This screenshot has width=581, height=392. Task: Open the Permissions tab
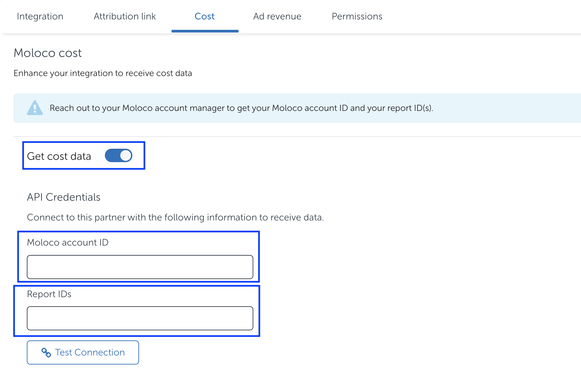coord(357,16)
